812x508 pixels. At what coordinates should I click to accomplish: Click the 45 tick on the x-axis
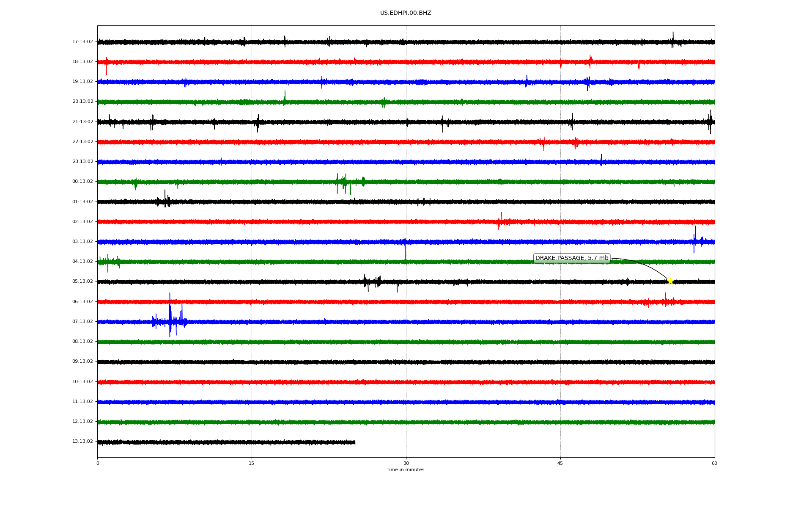pos(560,464)
